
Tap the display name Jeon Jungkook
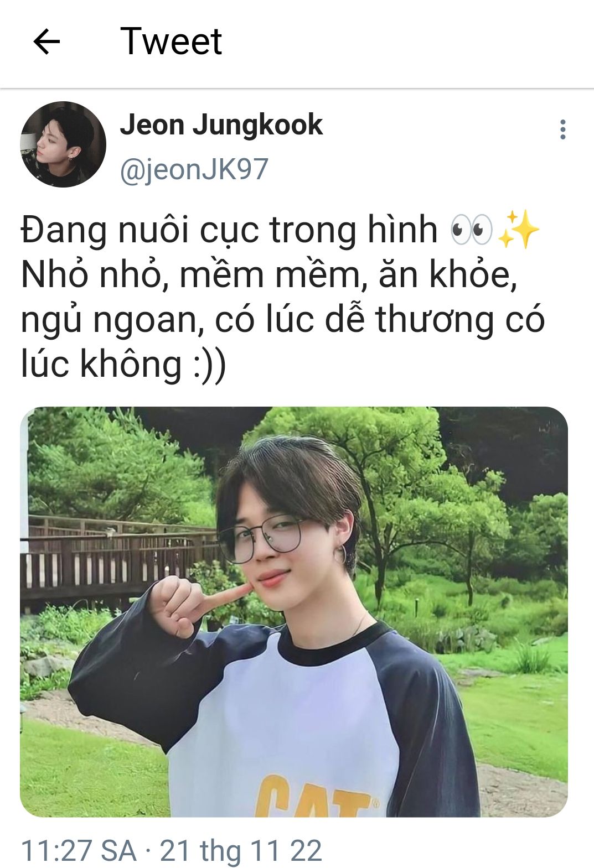pyautogui.click(x=221, y=125)
